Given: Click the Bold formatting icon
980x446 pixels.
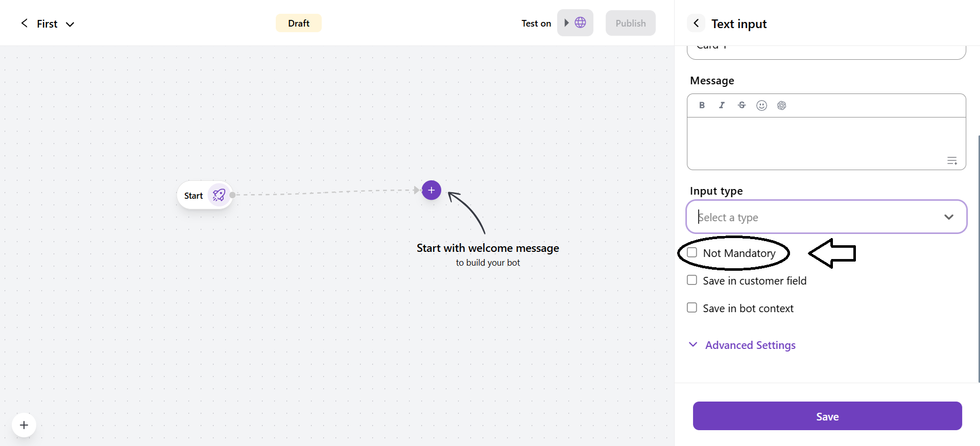Looking at the screenshot, I should coord(702,105).
